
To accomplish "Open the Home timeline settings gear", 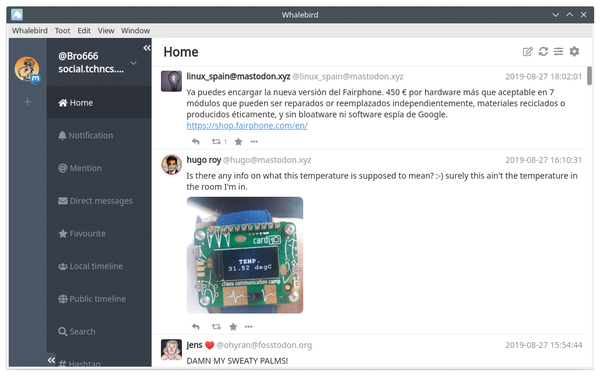I will [574, 51].
